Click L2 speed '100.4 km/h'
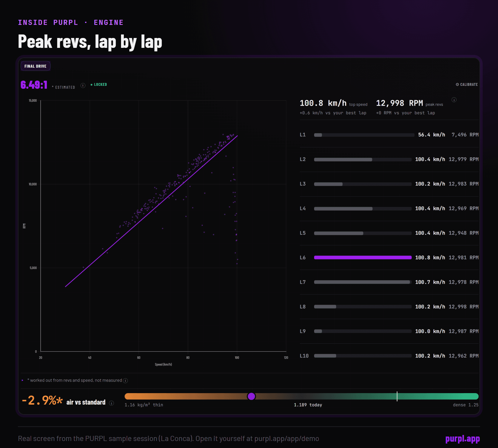The image size is (498, 448). 430,159
